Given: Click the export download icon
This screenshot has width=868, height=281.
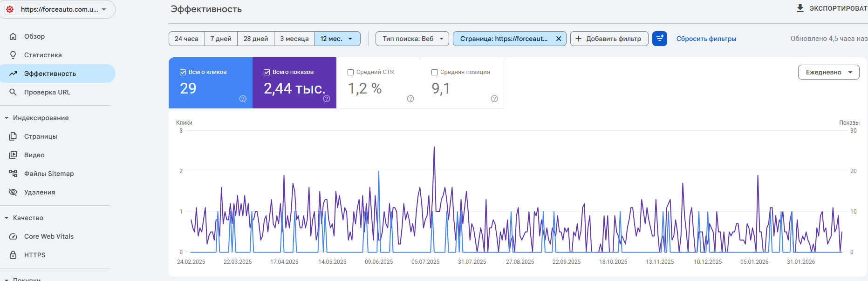Looking at the screenshot, I should point(800,8).
